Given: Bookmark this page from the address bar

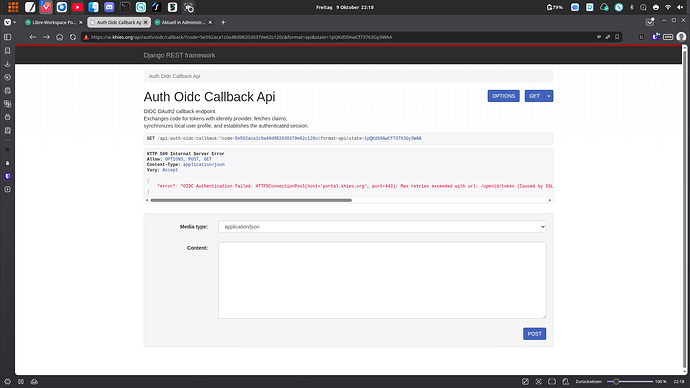Looking at the screenshot, I should 617,37.
